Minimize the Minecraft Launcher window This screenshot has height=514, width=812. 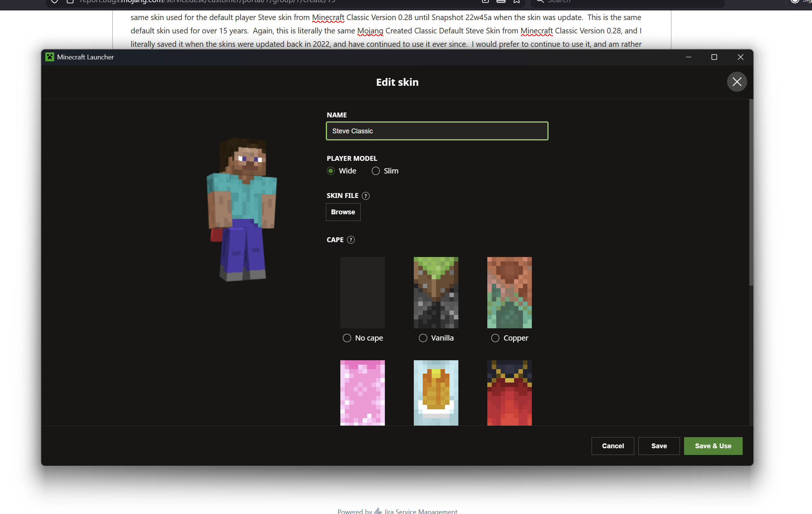(688, 57)
